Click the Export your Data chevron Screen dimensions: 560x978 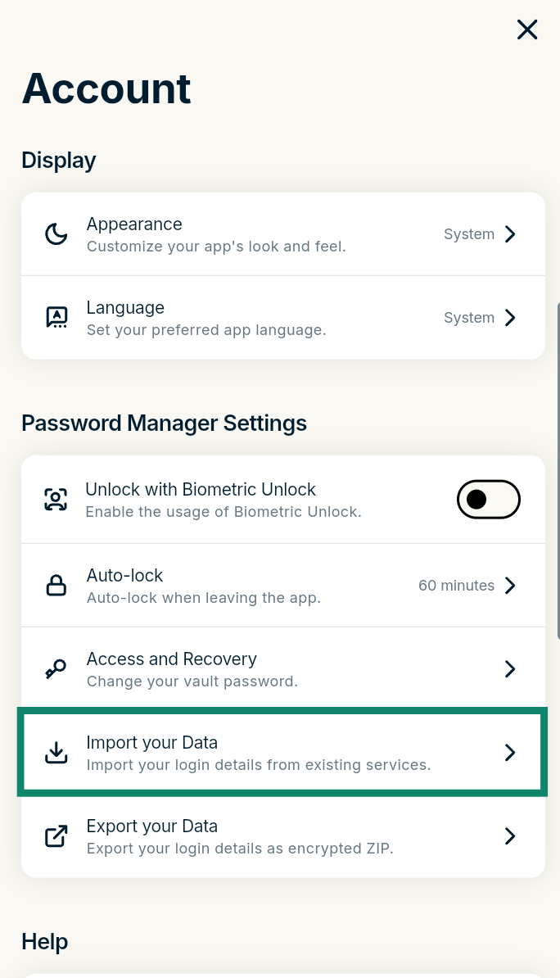[x=510, y=835]
